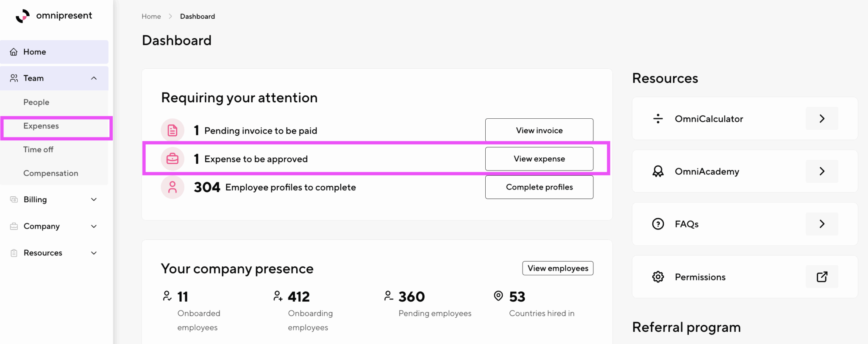The image size is (868, 344).
Task: Open Permissions external link icon
Action: click(x=822, y=277)
